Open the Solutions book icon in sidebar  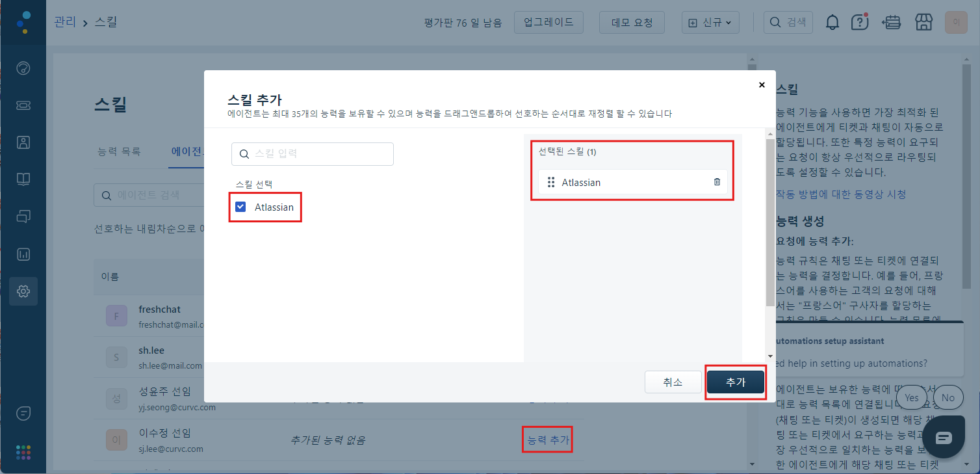[x=23, y=179]
